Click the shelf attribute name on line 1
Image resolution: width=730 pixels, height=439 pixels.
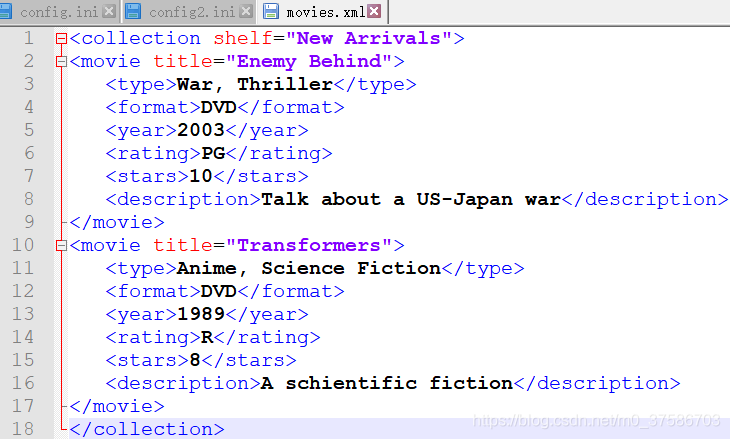click(x=243, y=38)
